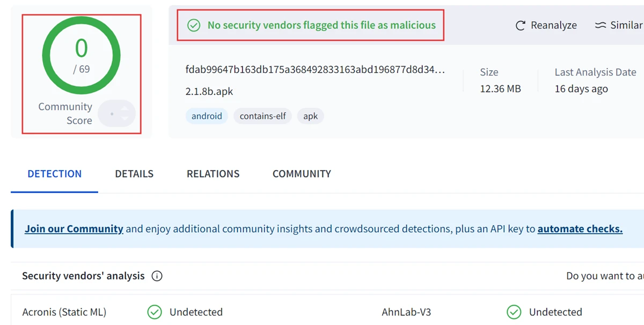Click the green checkmark next to AhnLab-V3 Undetected

tap(514, 312)
